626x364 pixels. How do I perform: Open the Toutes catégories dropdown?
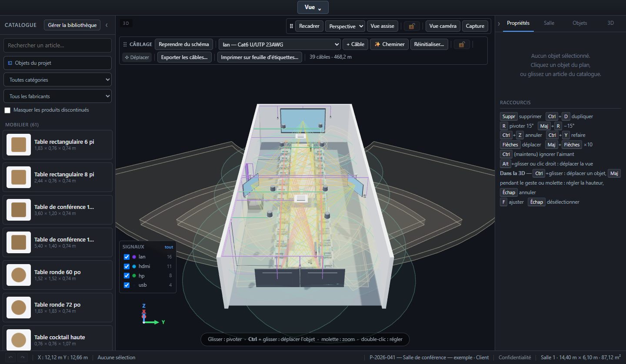(57, 80)
